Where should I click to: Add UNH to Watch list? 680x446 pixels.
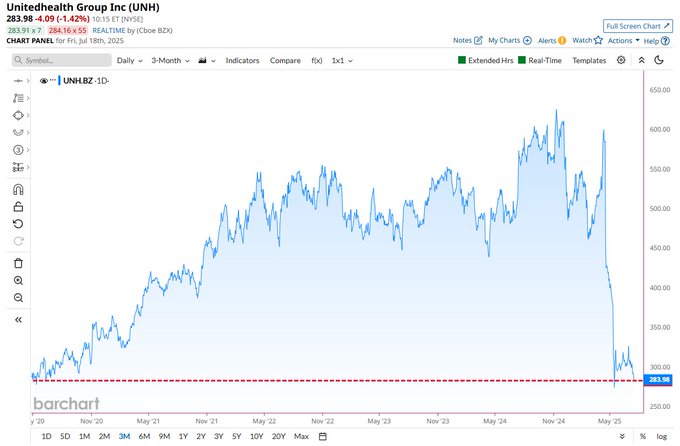pyautogui.click(x=587, y=40)
